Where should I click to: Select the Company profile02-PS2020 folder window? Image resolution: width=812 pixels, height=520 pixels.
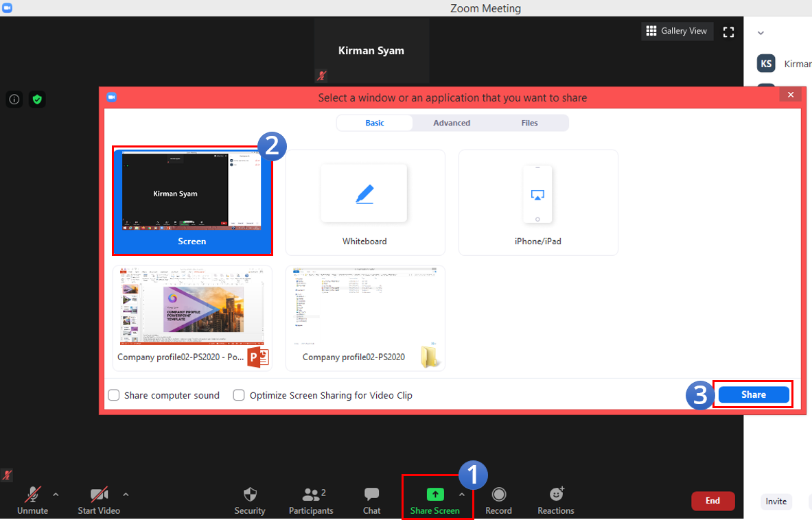(x=365, y=318)
